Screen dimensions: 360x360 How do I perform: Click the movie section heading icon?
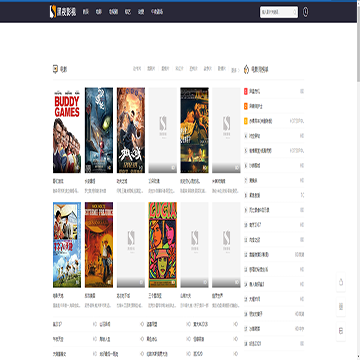pos(55,69)
